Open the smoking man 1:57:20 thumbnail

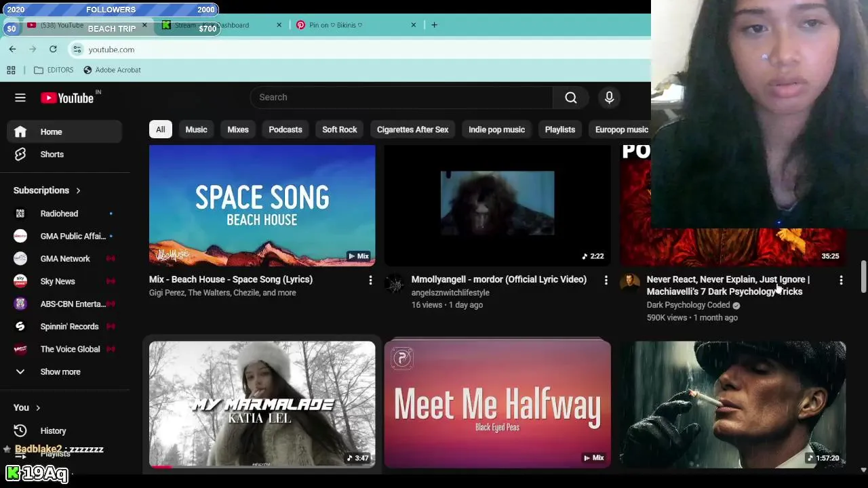tap(732, 404)
